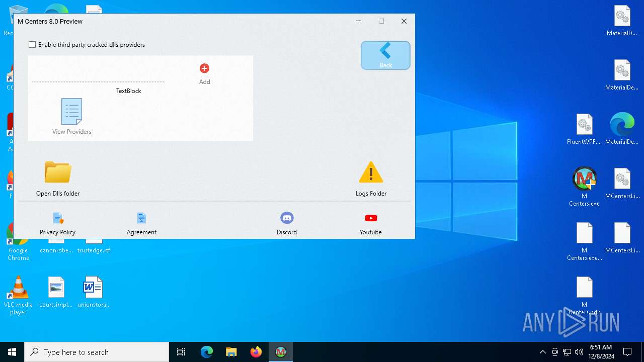The height and width of the screenshot is (362, 644).
Task: Open File Explorer from the taskbar
Action: 231,352
